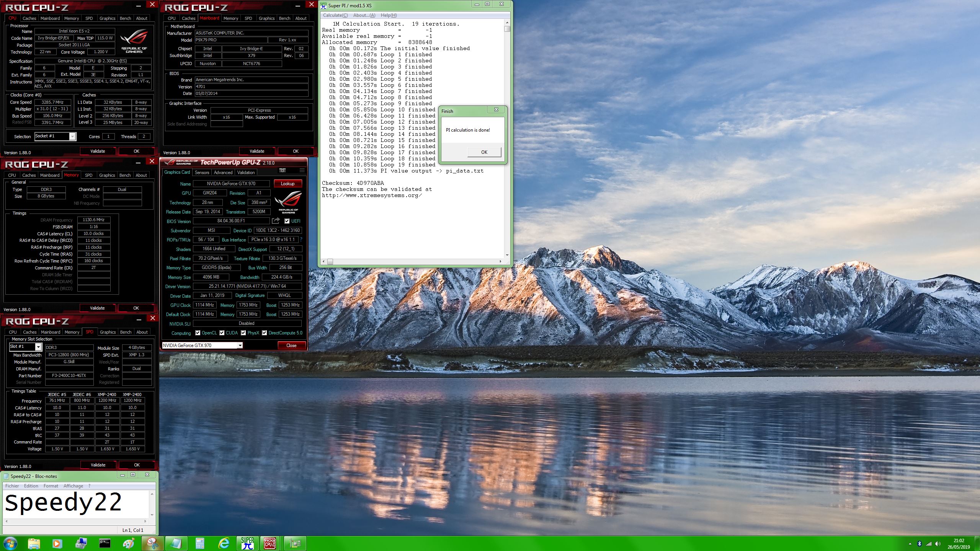This screenshot has height=551, width=980.
Task: Toggle PhysX checkbox in GPU-Z
Action: (x=243, y=333)
